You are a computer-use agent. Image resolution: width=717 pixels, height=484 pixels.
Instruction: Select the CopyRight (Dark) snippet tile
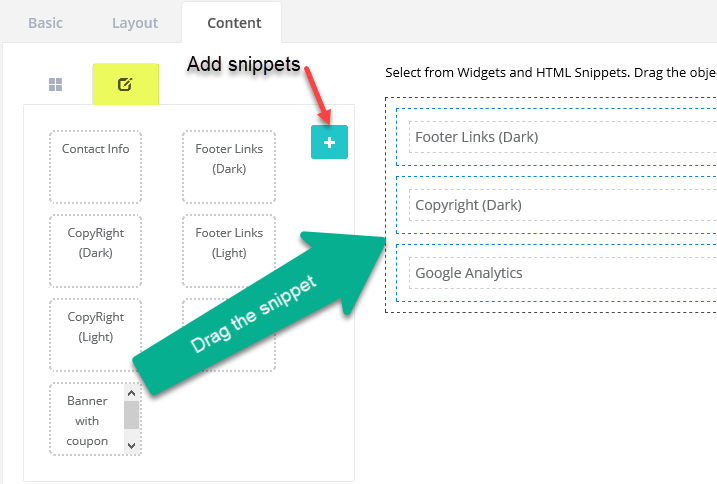96,251
